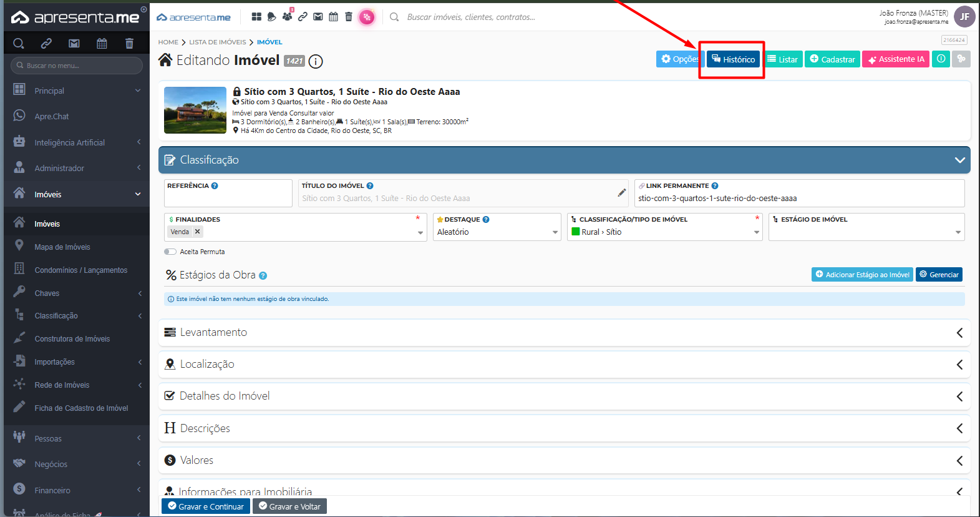Image resolution: width=980 pixels, height=517 pixels.
Task: Go to LISTA DE IMÓVEIS breadcrumb
Action: pos(218,42)
